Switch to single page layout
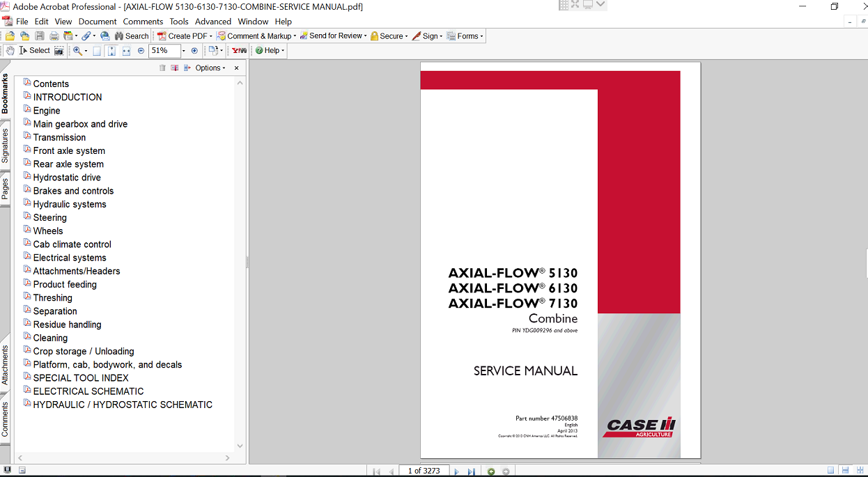This screenshot has width=868, height=477. click(x=830, y=471)
